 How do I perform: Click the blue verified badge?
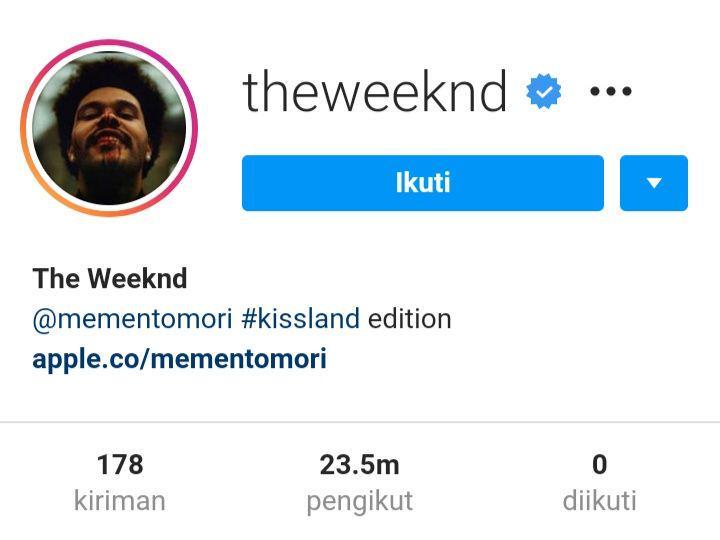click(544, 91)
